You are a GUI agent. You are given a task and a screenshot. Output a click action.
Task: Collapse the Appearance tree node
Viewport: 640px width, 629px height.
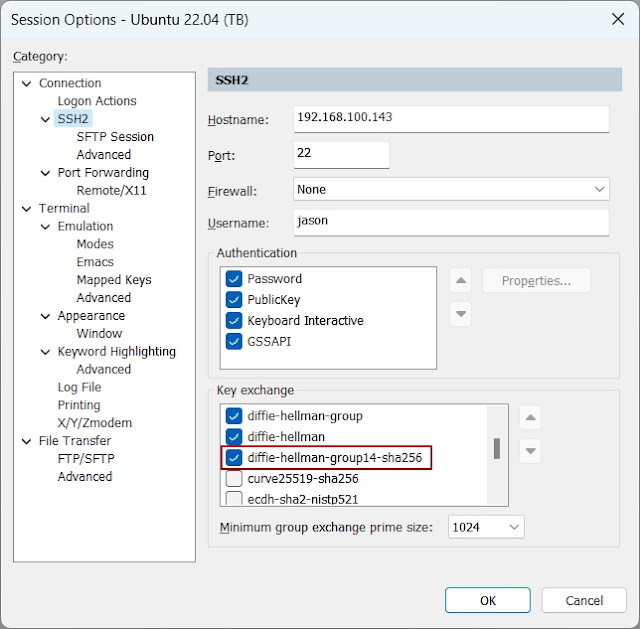(45, 316)
